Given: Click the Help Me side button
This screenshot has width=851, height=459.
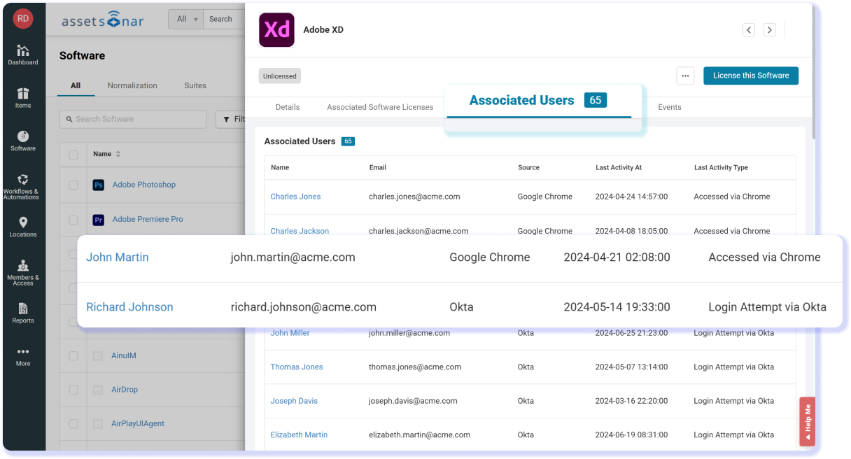Looking at the screenshot, I should tap(808, 422).
